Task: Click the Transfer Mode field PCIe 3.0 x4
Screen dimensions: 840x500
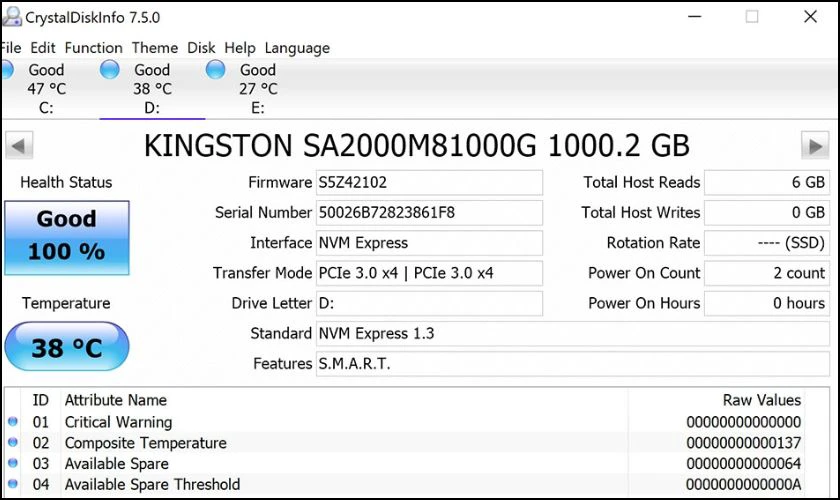Action: [429, 273]
